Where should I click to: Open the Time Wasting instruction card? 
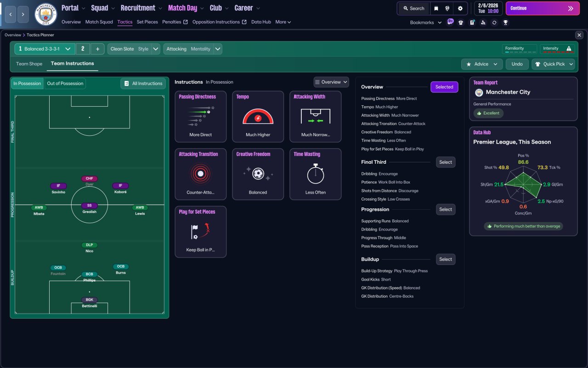[x=316, y=174]
